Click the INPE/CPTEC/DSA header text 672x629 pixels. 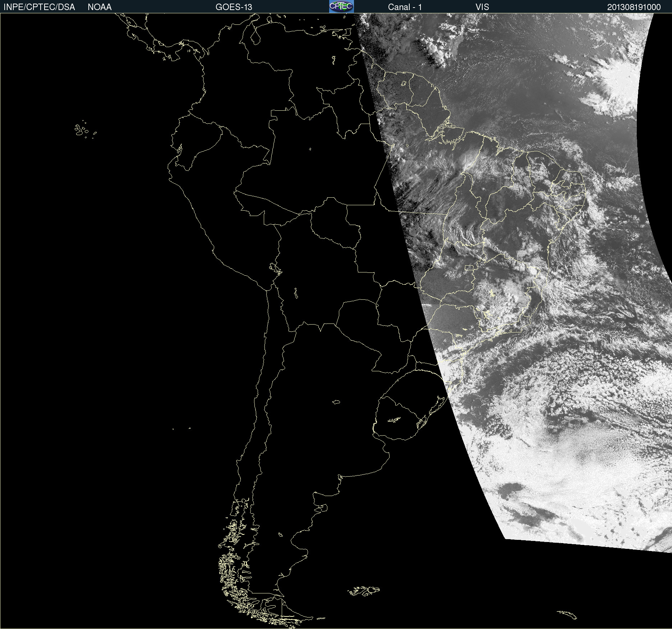(39, 7)
